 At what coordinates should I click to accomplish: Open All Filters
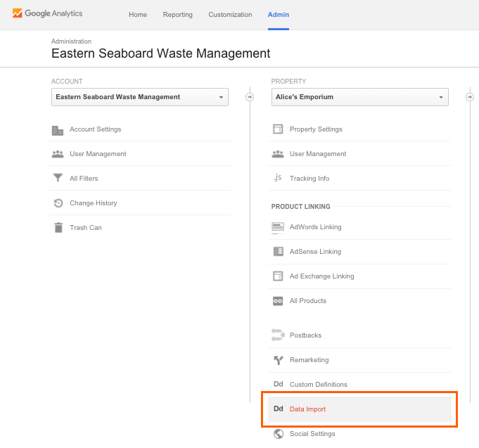(x=84, y=179)
